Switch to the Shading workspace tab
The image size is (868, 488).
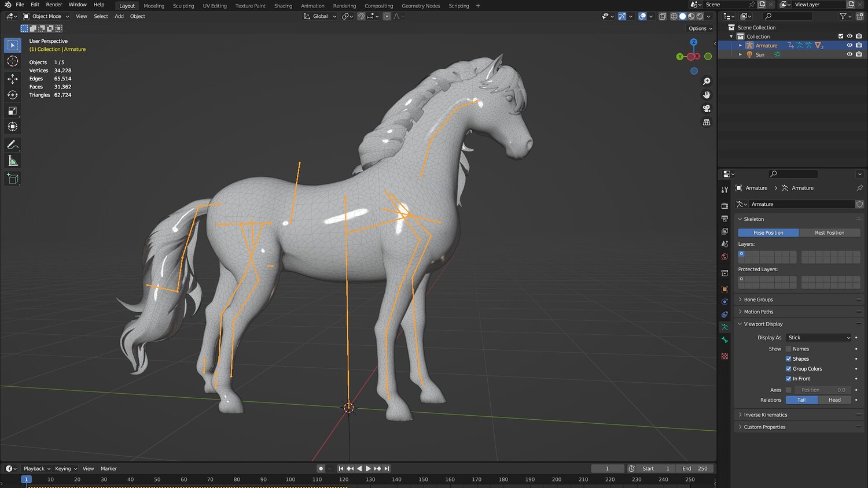click(283, 6)
